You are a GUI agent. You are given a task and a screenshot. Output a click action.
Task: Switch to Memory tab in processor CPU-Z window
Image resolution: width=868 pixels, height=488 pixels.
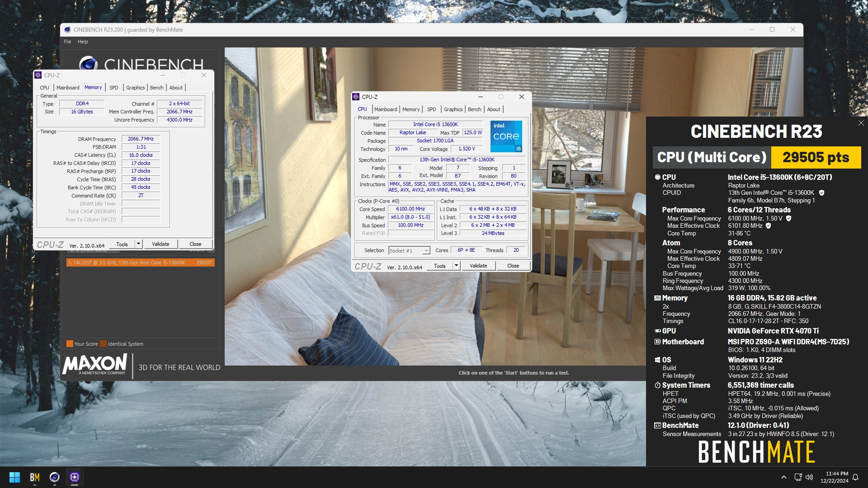[x=411, y=109]
